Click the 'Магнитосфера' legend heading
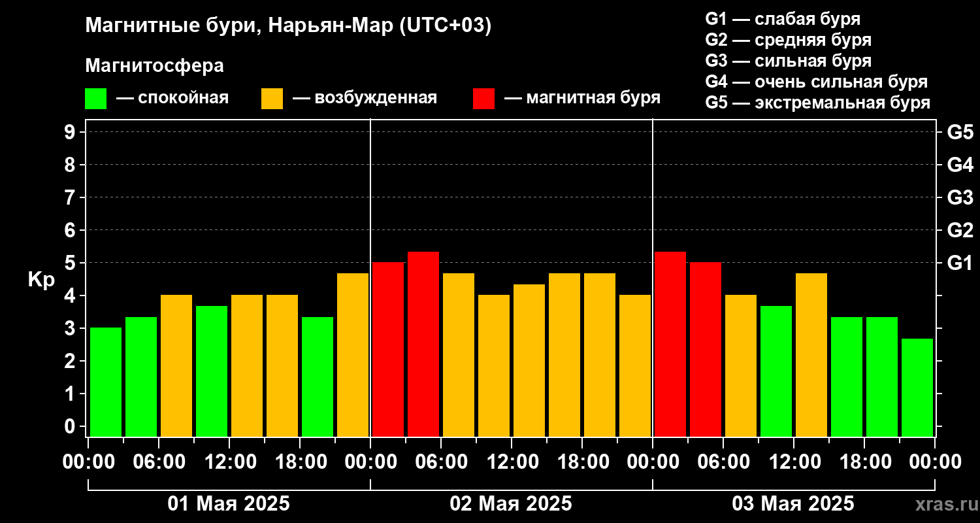Image resolution: width=980 pixels, height=523 pixels. click(x=155, y=66)
